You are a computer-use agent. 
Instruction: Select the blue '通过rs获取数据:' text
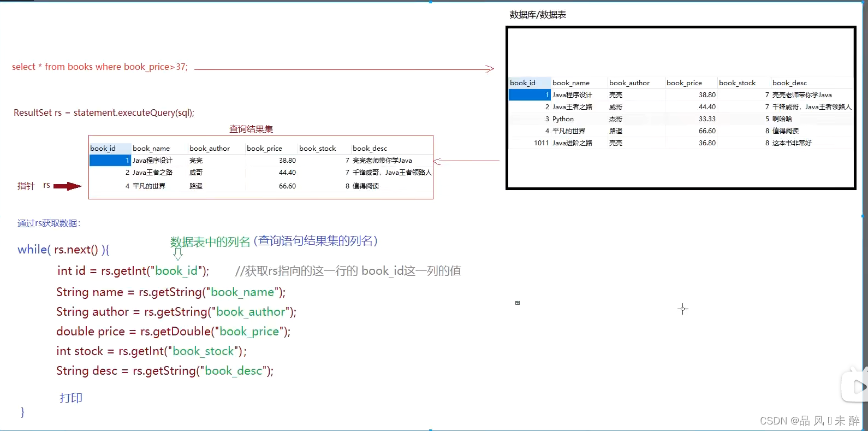(49, 223)
